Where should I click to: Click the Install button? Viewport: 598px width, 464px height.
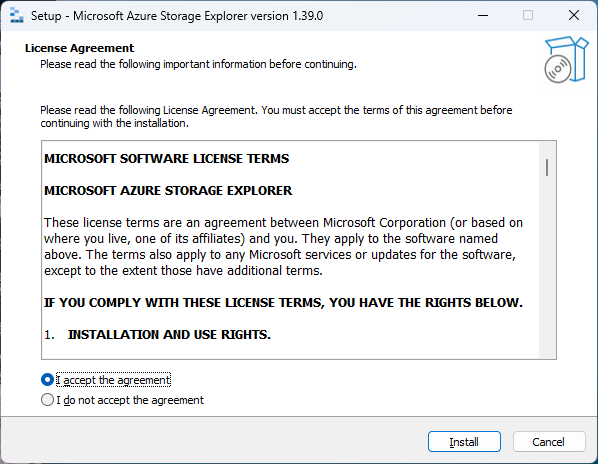464,442
